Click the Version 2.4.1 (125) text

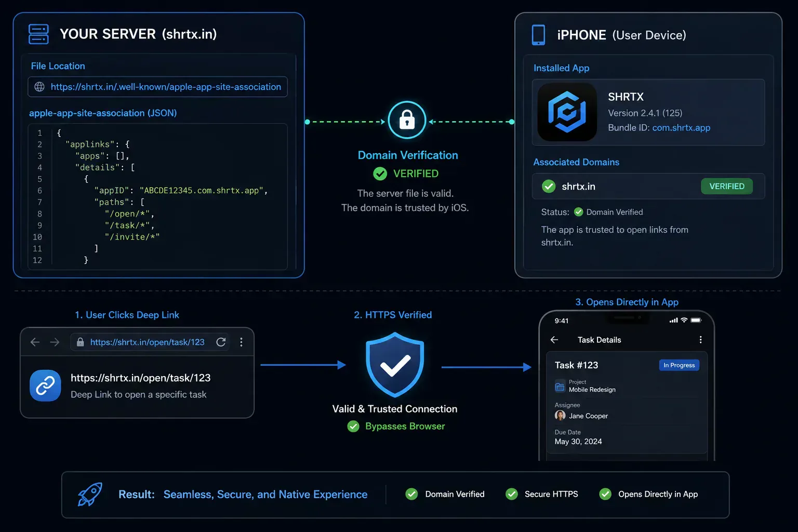645,113
